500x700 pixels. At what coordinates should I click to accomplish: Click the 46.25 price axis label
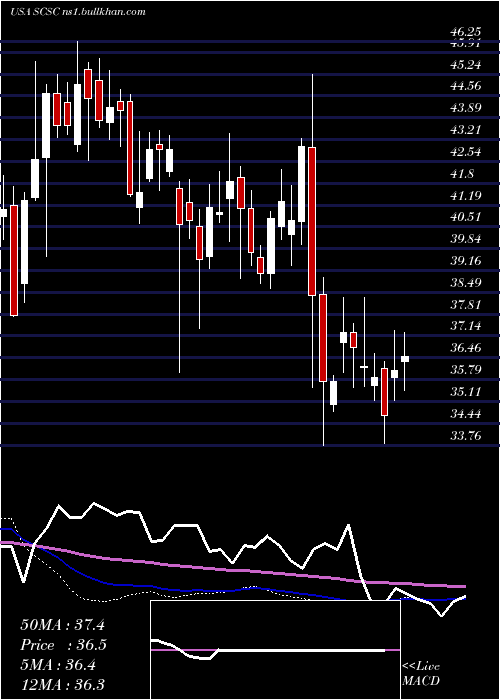point(465,32)
